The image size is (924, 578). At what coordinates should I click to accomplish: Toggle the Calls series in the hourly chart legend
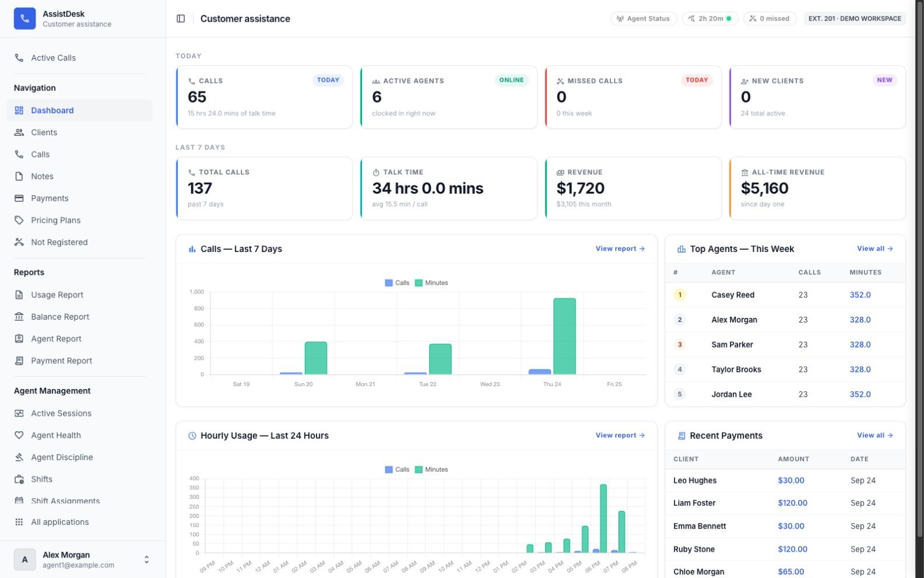tap(397, 470)
